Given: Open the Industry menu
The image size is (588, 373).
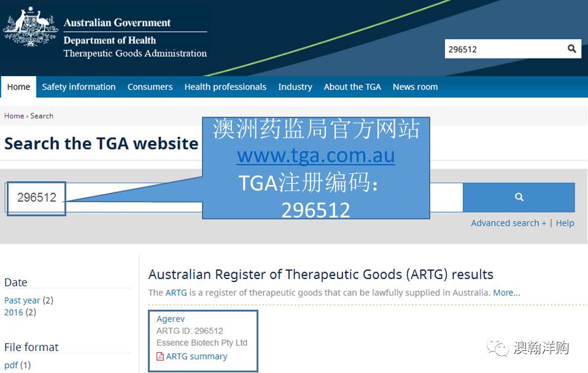Looking at the screenshot, I should tap(295, 87).
